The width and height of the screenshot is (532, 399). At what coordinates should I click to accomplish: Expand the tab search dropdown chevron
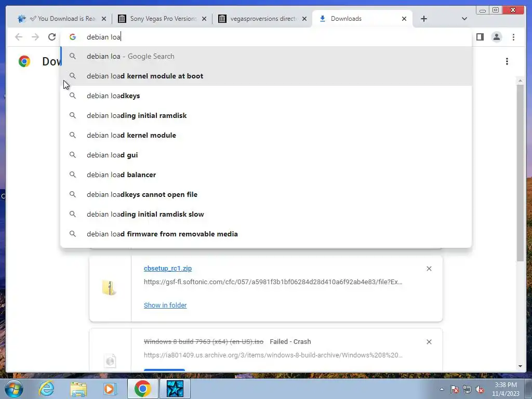(464, 19)
